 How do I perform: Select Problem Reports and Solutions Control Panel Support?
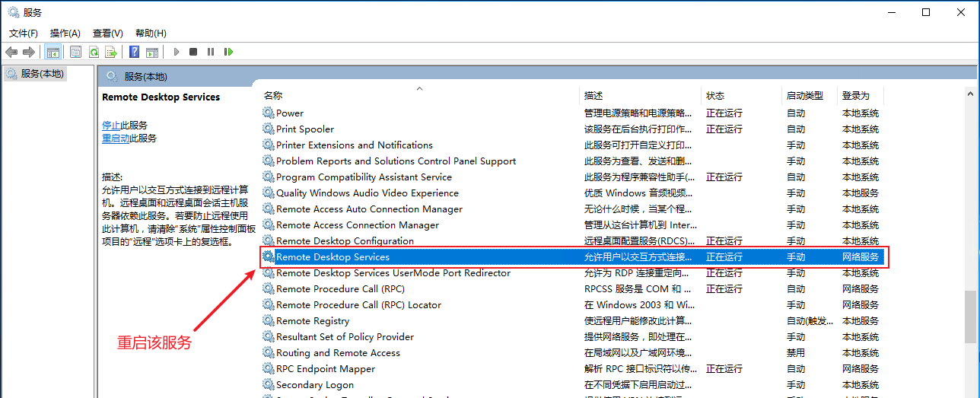point(396,161)
